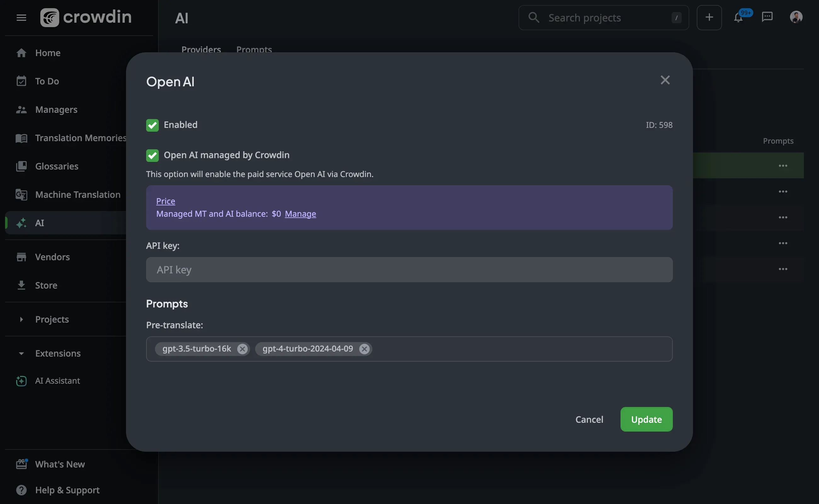Open notifications bell icon
This screenshot has width=819, height=504.
pyautogui.click(x=738, y=17)
